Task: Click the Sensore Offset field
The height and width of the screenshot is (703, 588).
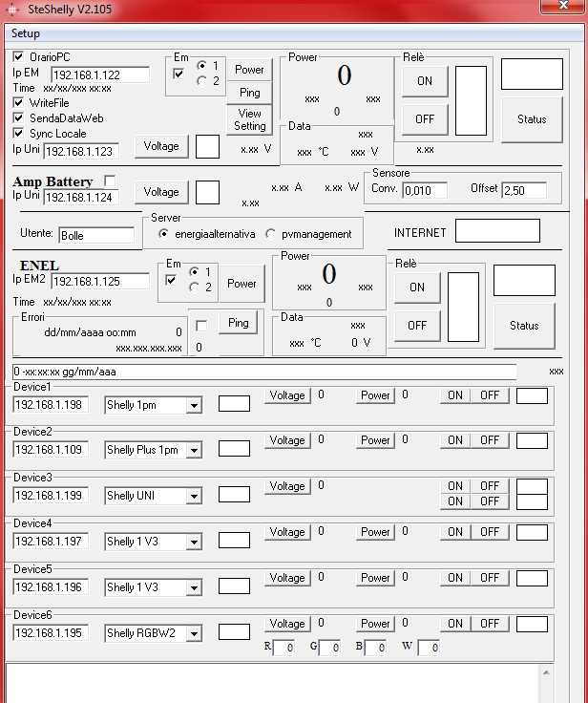Action: tap(524, 190)
